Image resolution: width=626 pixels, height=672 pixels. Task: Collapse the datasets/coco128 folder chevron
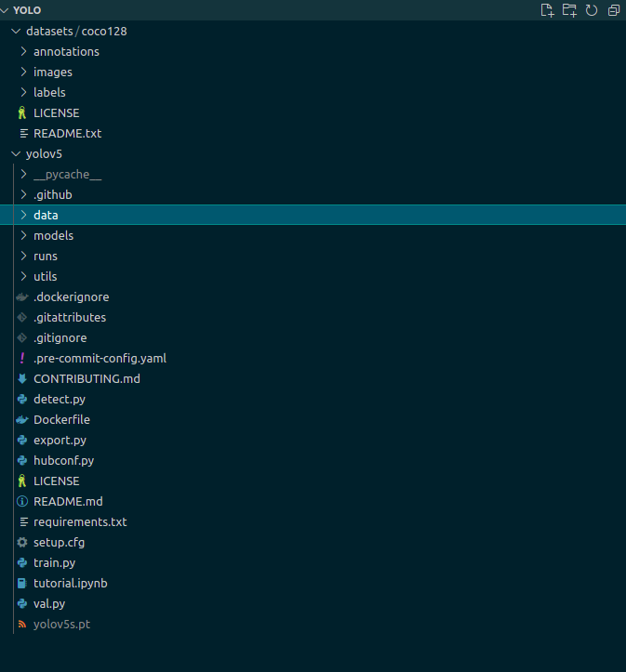point(16,32)
